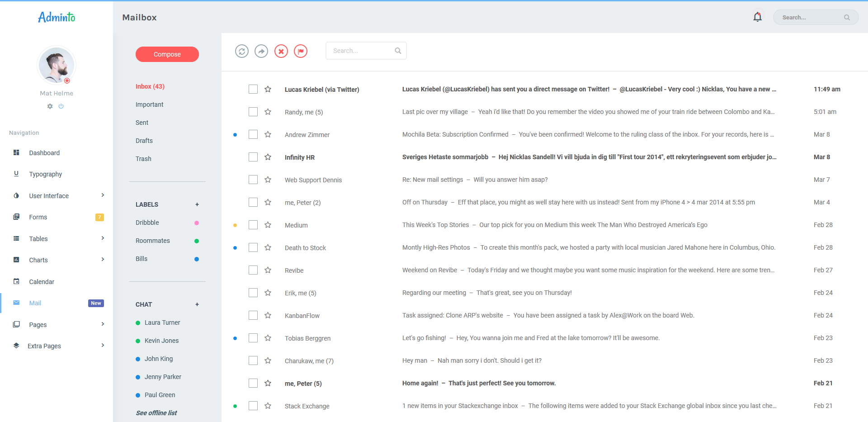Flag selected emails using the flag icon
Viewport: 868px width, 422px height.
[x=301, y=51]
